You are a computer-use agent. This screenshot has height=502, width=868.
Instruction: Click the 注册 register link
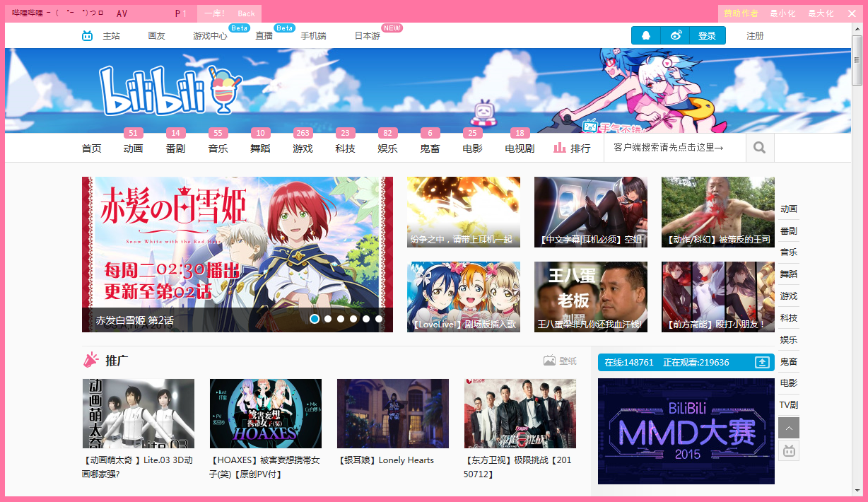[x=755, y=35]
